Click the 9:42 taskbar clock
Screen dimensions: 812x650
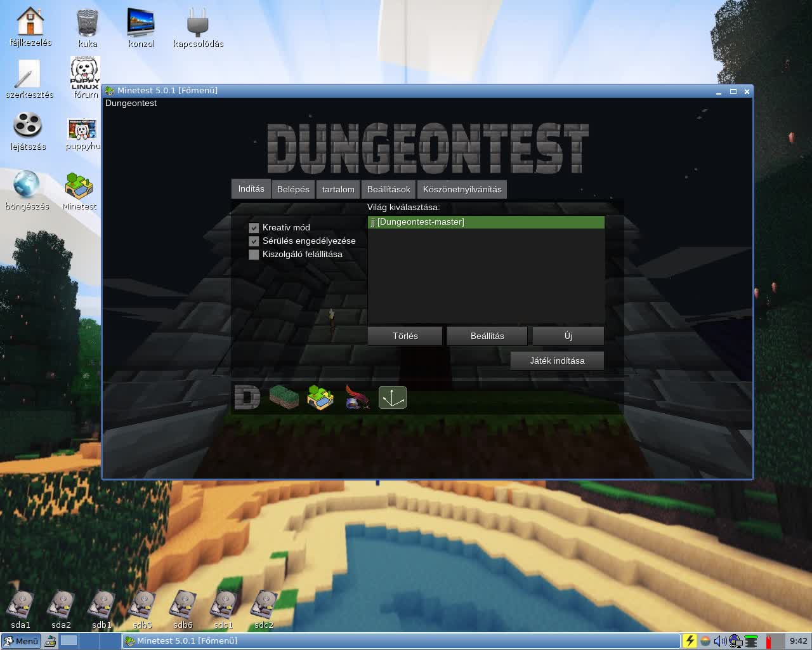(799, 641)
